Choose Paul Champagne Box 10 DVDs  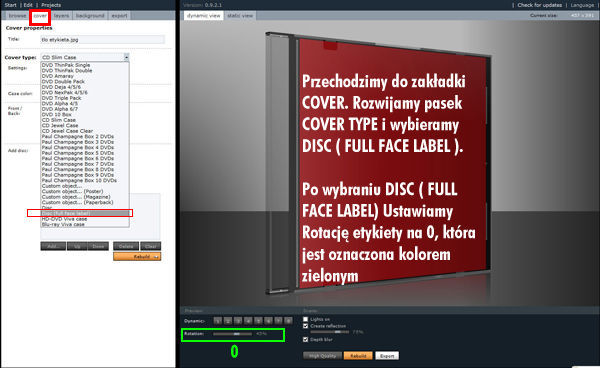coord(79,180)
